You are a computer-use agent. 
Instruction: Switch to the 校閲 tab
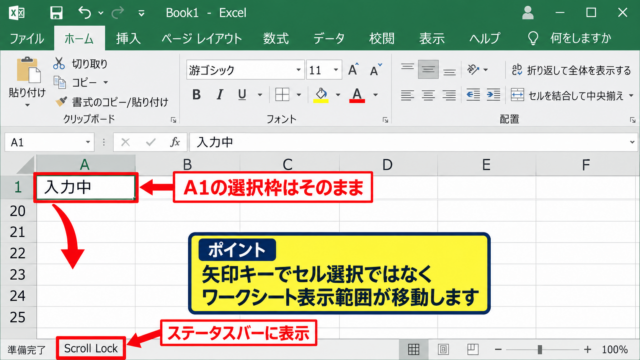point(382,39)
